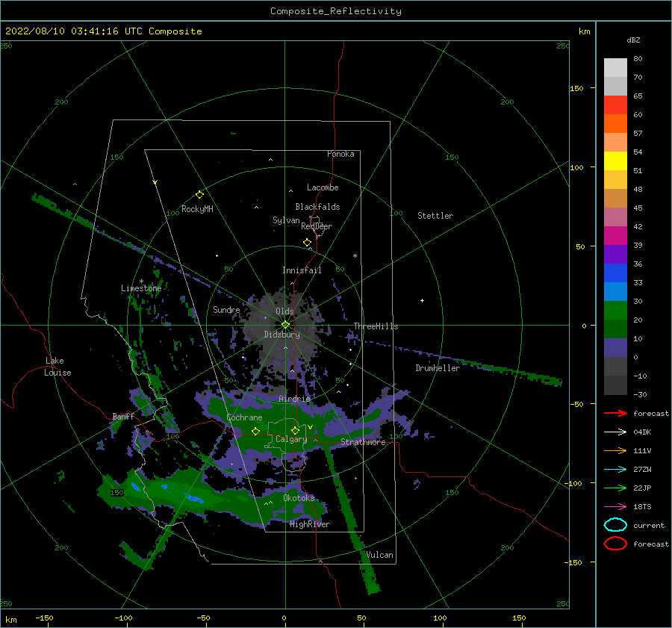The height and width of the screenshot is (628, 672).
Task: Click the yellow diamond near Red Deer
Action: [x=308, y=243]
